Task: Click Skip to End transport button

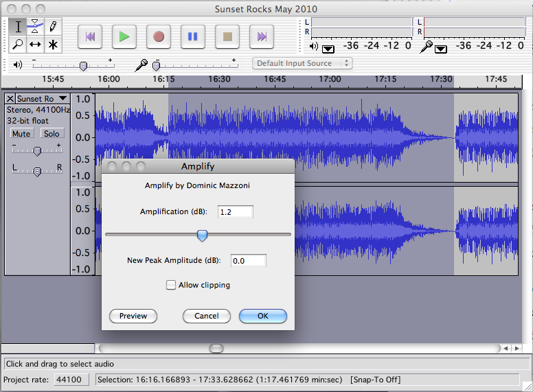Action: coord(262,36)
